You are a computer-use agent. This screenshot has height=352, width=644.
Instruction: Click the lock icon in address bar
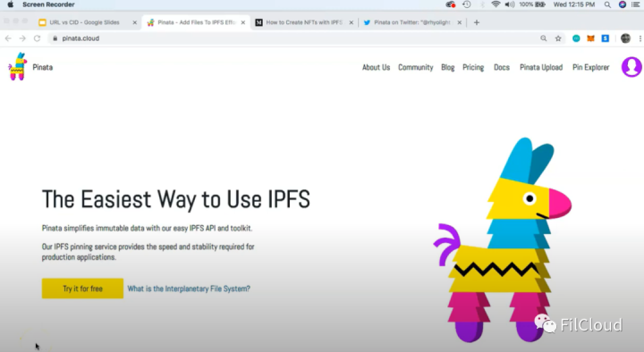pos(55,38)
